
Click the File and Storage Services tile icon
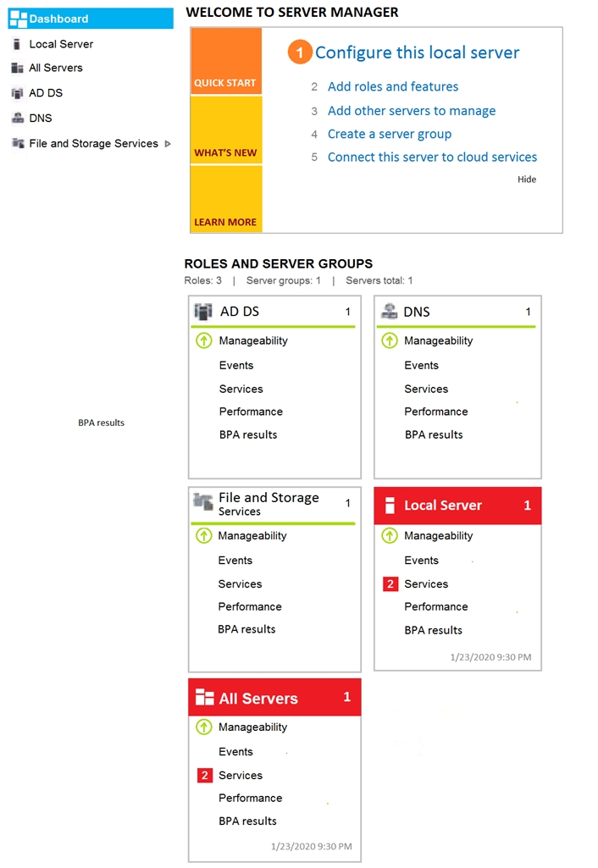(x=203, y=501)
